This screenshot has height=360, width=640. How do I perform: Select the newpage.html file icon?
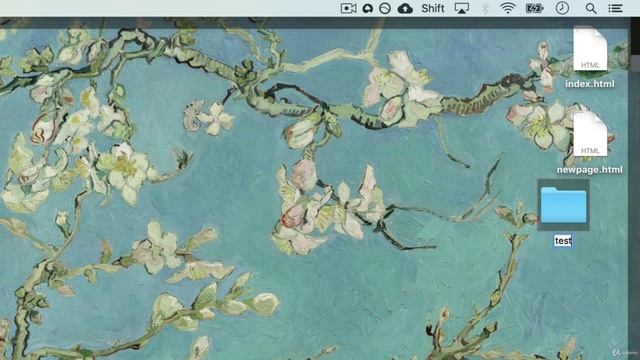coord(590,134)
